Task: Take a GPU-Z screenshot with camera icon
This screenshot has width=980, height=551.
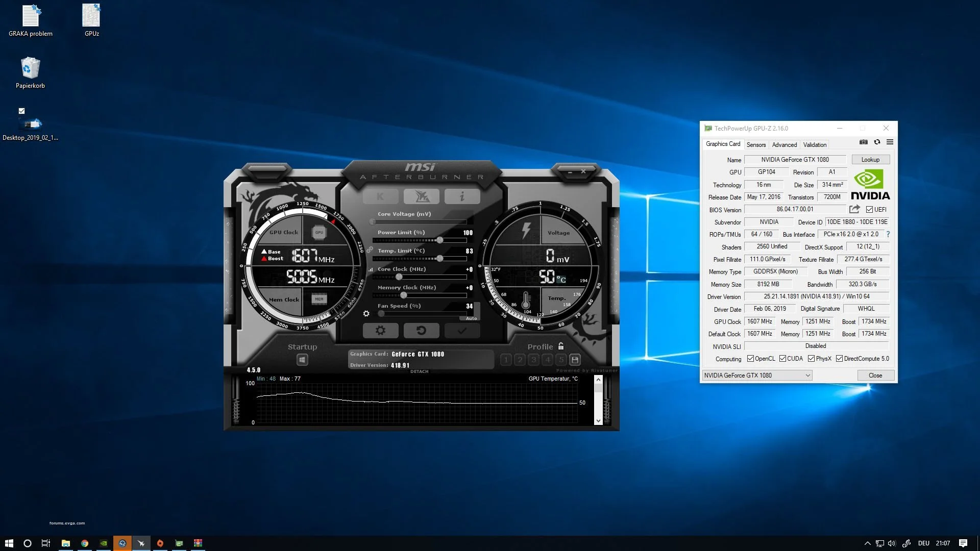Action: click(864, 142)
